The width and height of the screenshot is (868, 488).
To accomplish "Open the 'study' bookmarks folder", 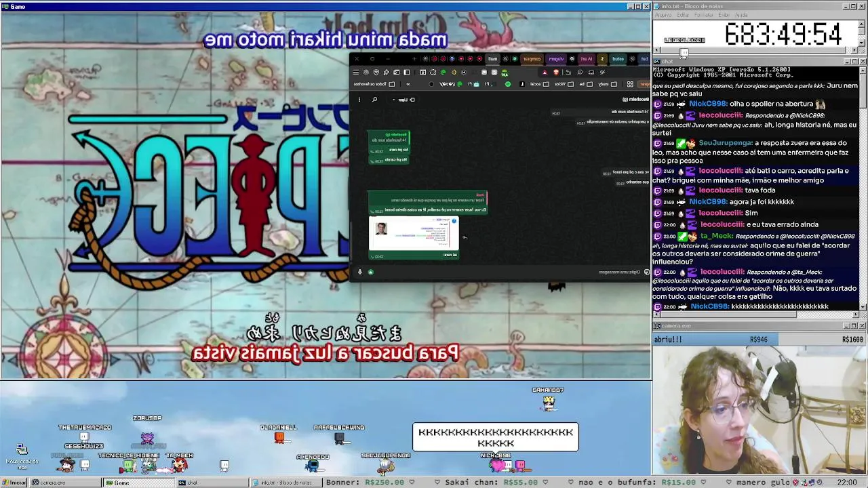I will pyautogui.click(x=608, y=84).
